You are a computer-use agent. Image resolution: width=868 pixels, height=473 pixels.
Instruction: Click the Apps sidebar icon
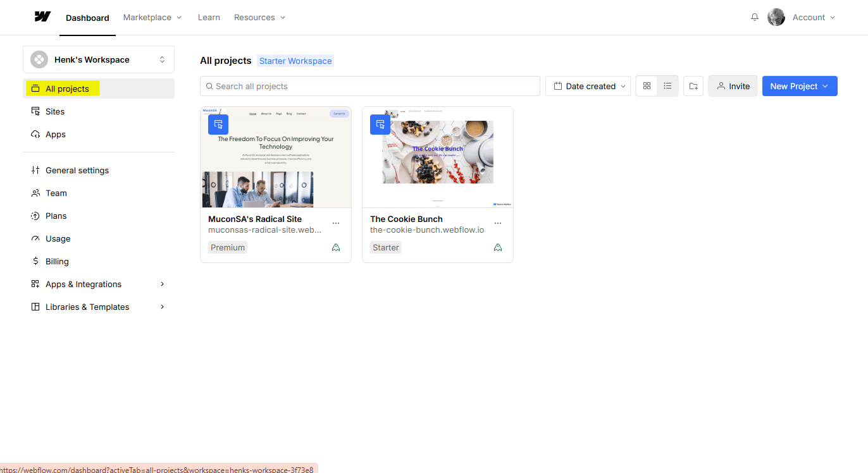tap(35, 134)
